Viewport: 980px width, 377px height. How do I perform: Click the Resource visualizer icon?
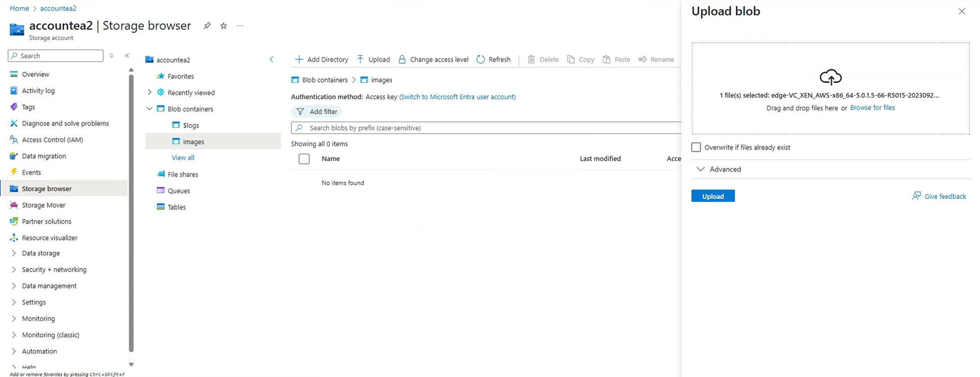tap(14, 238)
